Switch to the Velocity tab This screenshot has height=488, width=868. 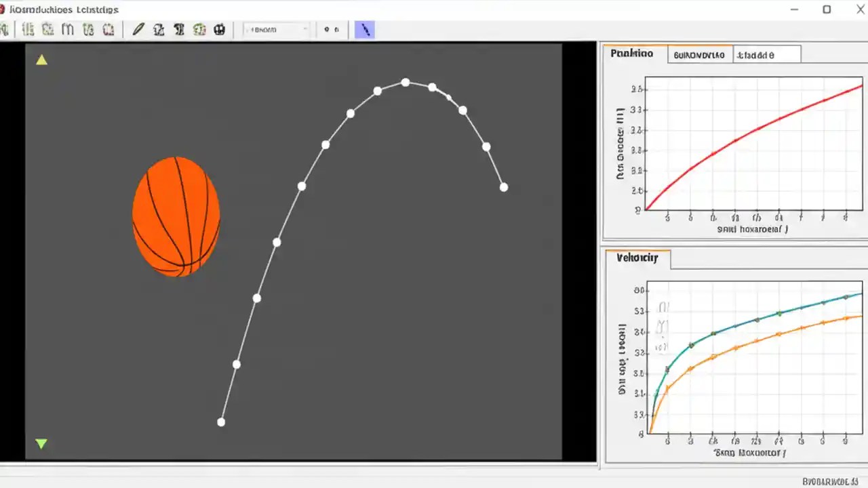coord(637,258)
